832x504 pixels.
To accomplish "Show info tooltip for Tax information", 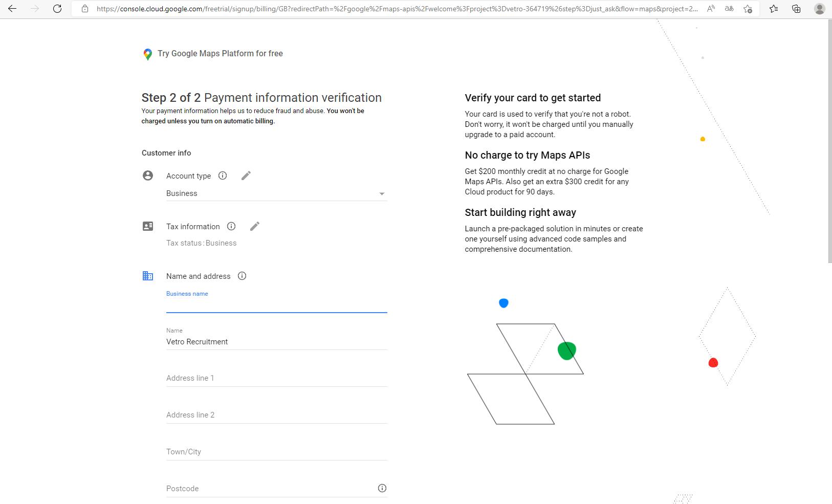I will 231,226.
